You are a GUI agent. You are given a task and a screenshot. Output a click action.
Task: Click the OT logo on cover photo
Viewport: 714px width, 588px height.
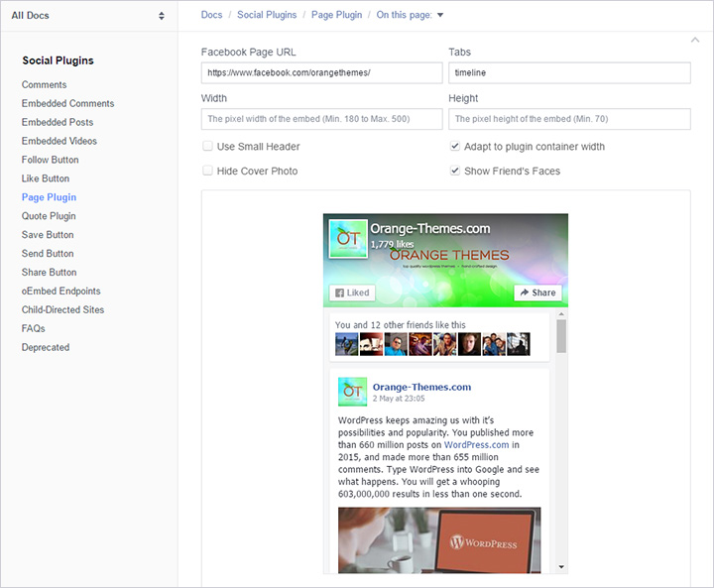point(348,239)
